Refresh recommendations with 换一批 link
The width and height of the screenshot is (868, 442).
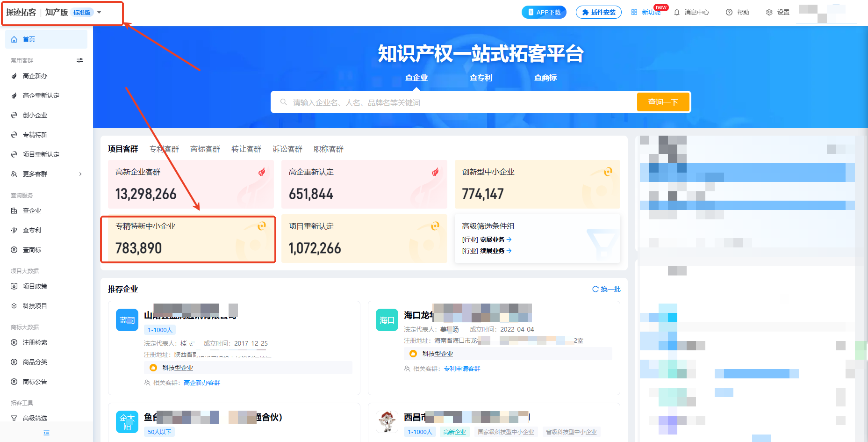click(606, 289)
